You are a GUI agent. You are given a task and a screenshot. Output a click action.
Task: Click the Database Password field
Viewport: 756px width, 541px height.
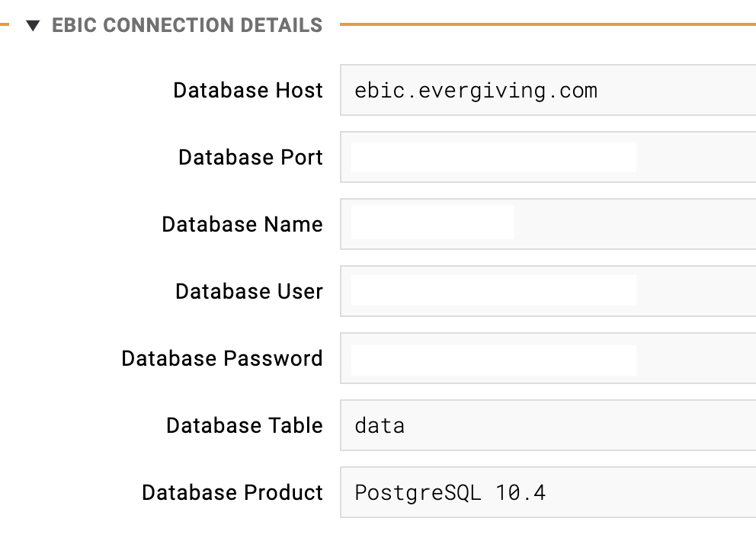click(548, 358)
